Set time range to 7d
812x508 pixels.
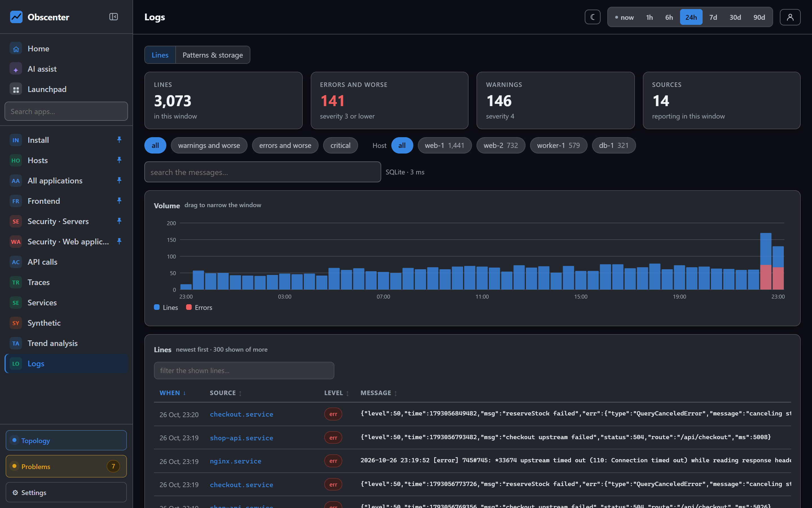(713, 17)
